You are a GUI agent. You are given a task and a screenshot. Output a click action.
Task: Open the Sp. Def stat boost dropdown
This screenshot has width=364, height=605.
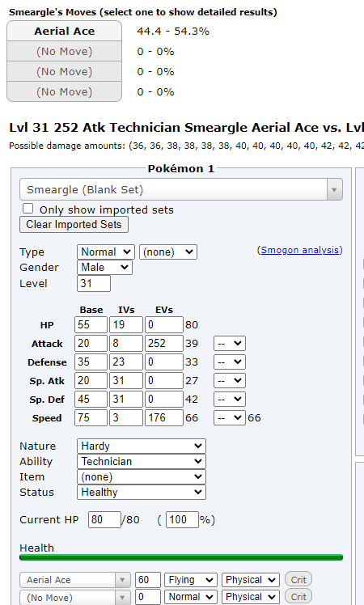(x=230, y=399)
